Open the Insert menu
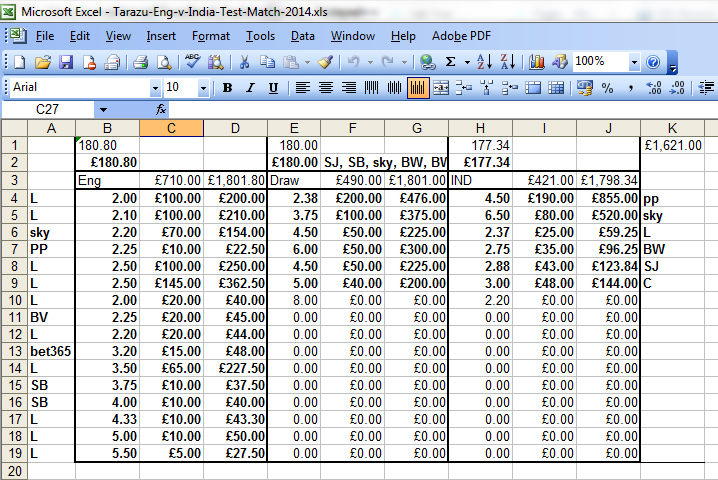Screen dimensions: 718x480 [161, 36]
